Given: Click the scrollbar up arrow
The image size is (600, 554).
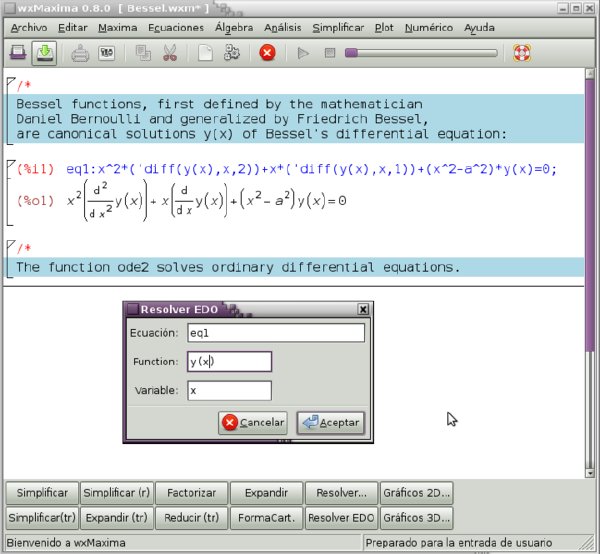Looking at the screenshot, I should [590, 73].
